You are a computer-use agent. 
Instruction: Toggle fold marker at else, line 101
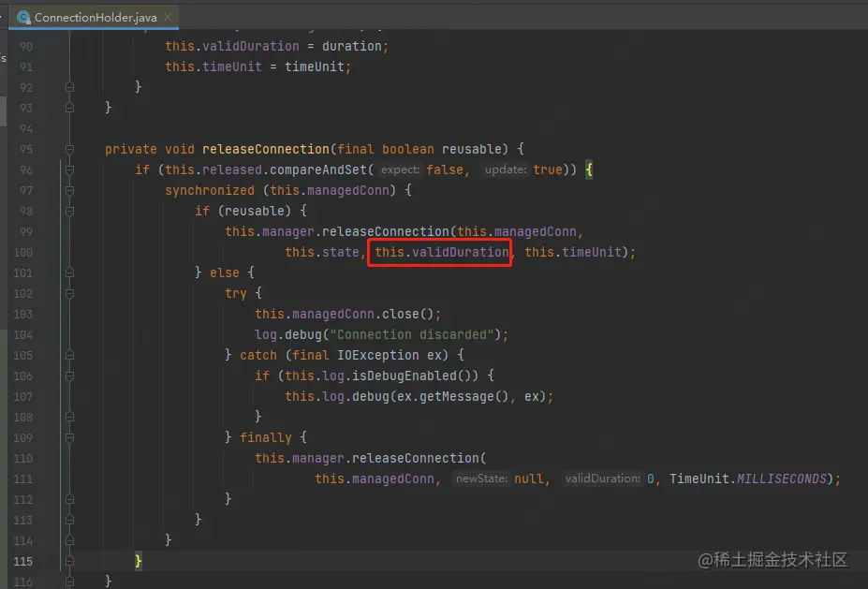[69, 272]
